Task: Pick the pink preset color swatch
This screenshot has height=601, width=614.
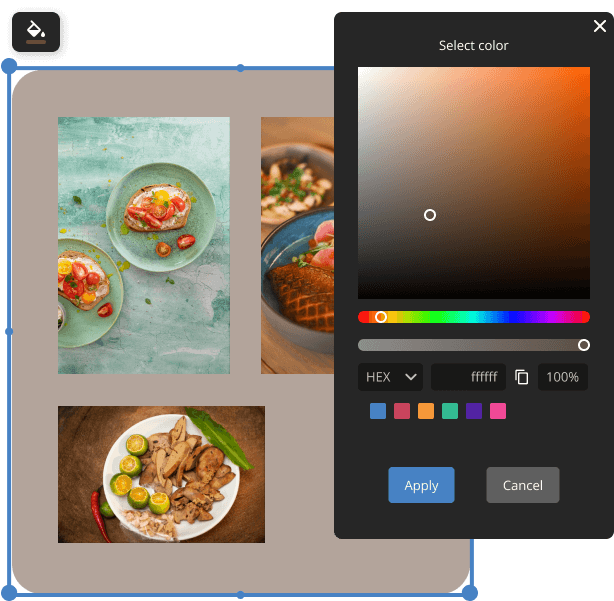Action: click(x=498, y=411)
